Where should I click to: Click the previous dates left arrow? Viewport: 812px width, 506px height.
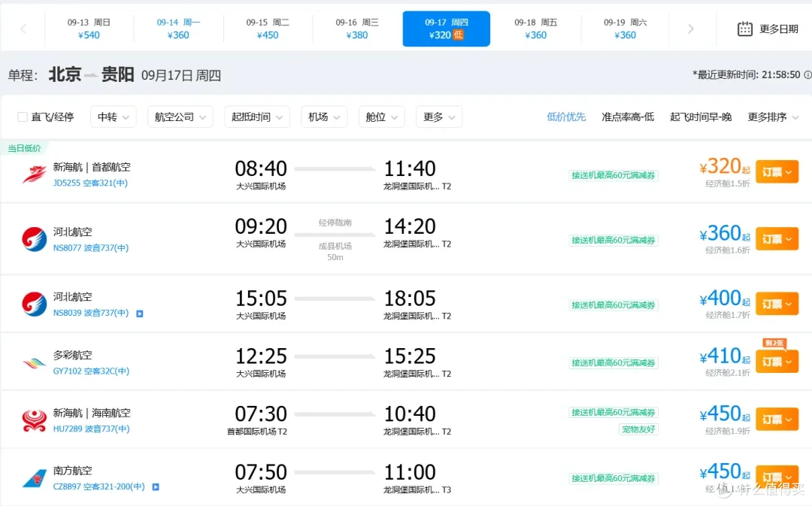[x=23, y=29]
